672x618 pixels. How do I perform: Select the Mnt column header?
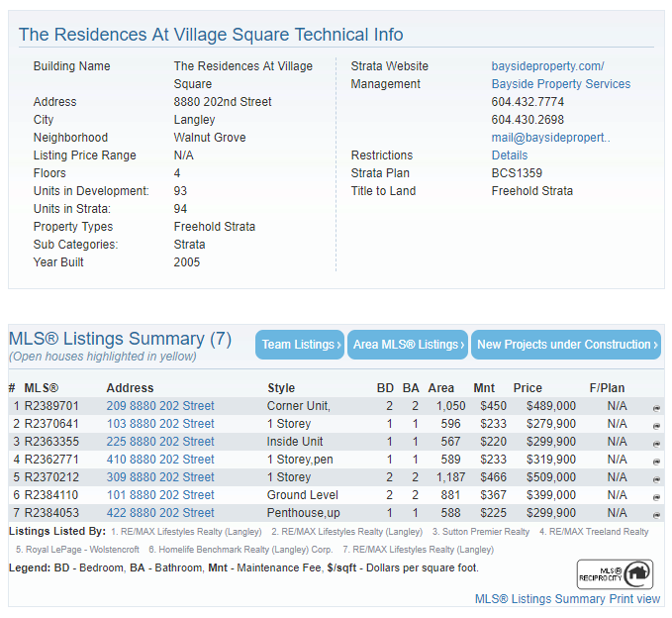[x=484, y=388]
